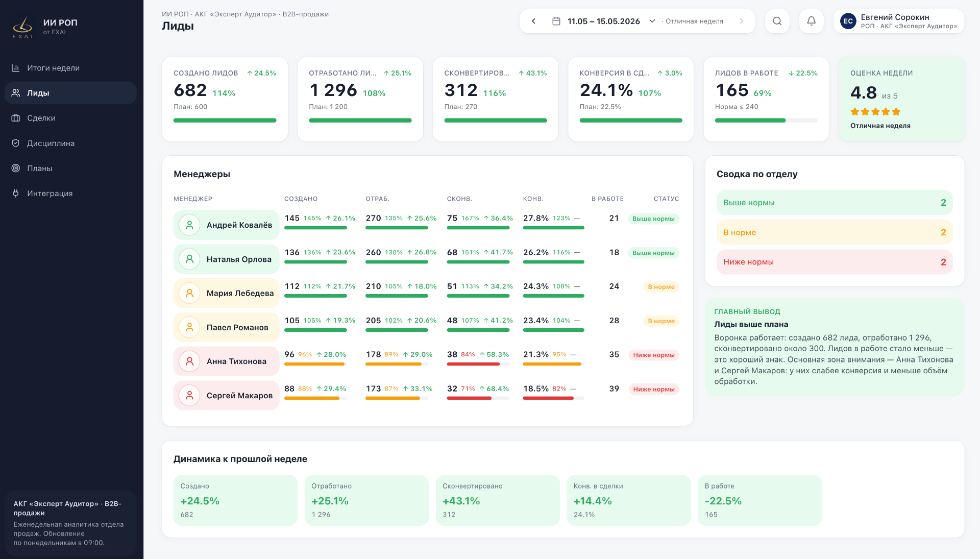
Task: Click В работе column header
Action: pyautogui.click(x=607, y=199)
